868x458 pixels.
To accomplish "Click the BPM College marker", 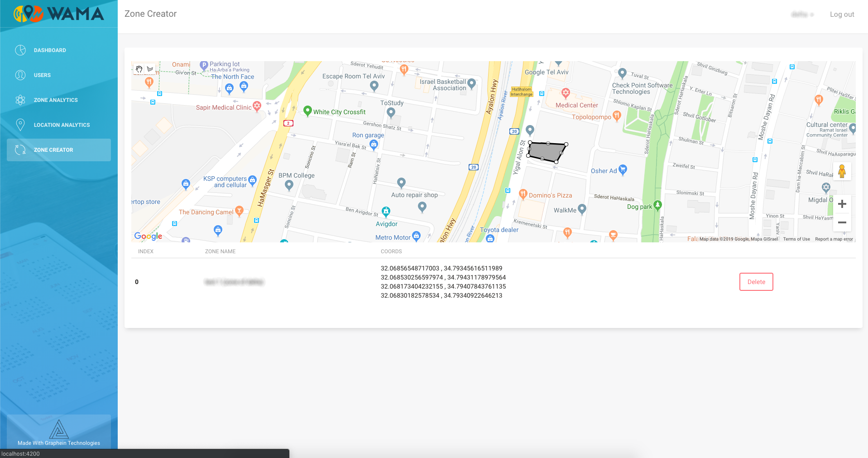I will click(289, 185).
